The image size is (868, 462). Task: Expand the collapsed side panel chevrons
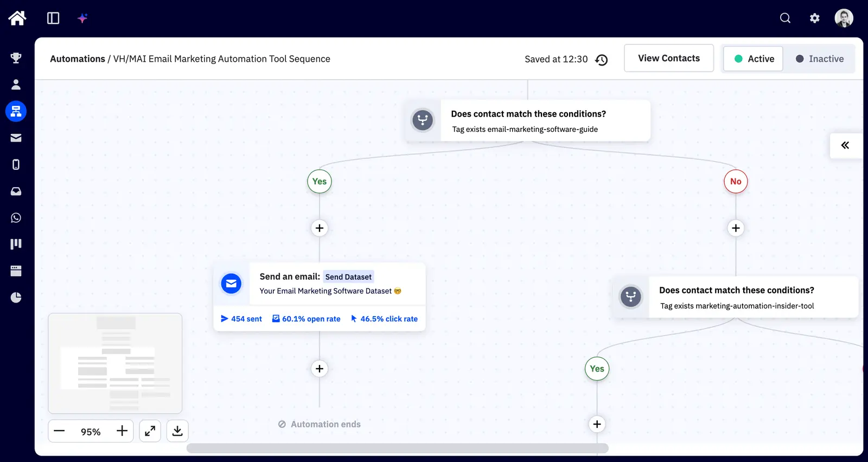pos(845,145)
